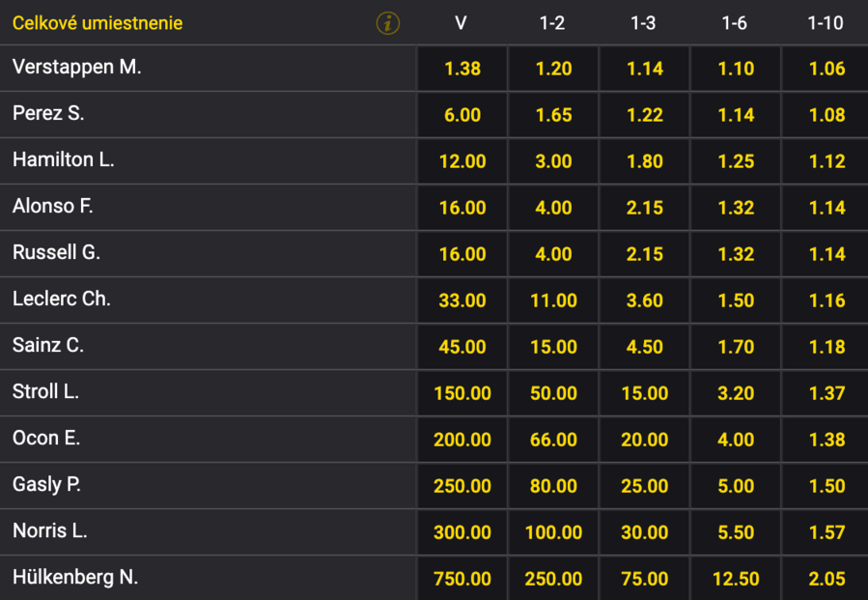Pick Norris L. 1-10 odds 1.57
The image size is (868, 600).
(826, 532)
